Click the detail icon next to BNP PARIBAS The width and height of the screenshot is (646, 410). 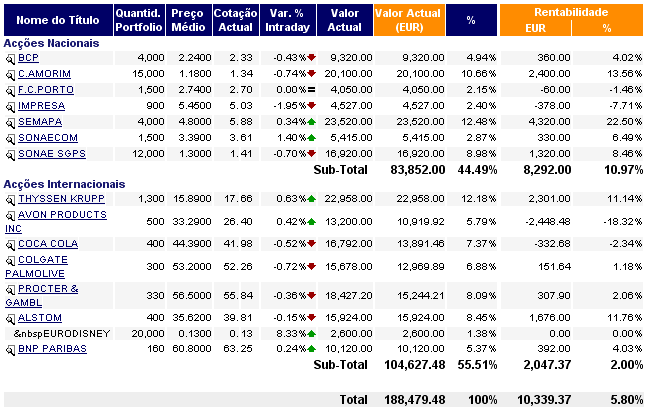coord(11,349)
